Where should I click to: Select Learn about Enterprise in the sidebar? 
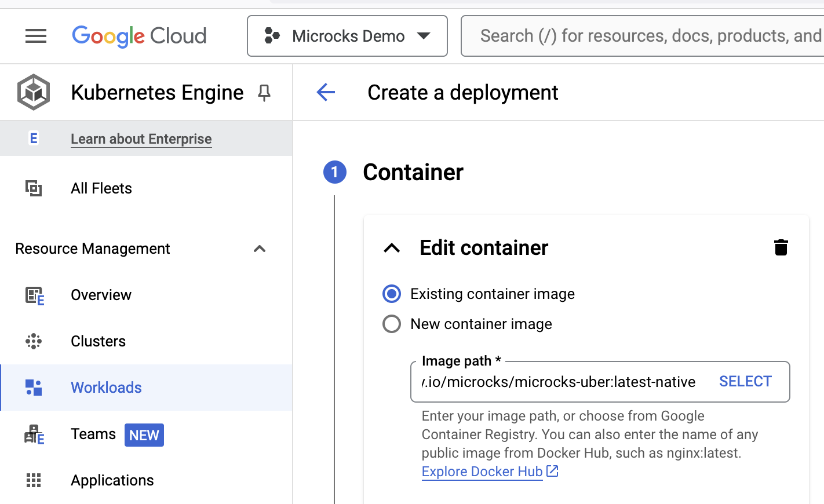tap(141, 139)
